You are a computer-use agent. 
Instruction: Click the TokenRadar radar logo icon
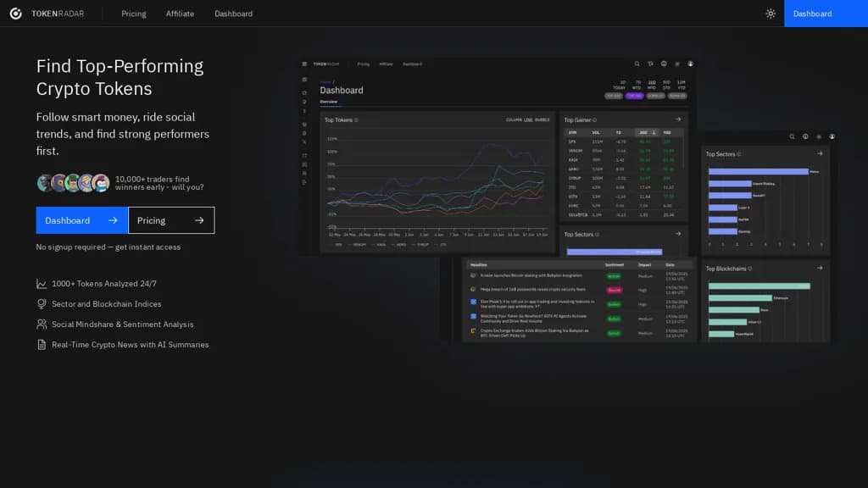pyautogui.click(x=15, y=14)
